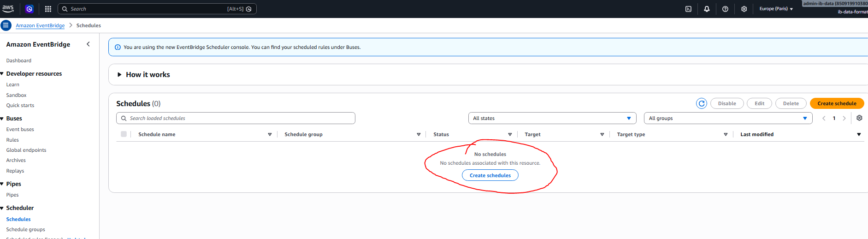Open CloudShell terminal icon
This screenshot has width=868, height=239.
688,9
